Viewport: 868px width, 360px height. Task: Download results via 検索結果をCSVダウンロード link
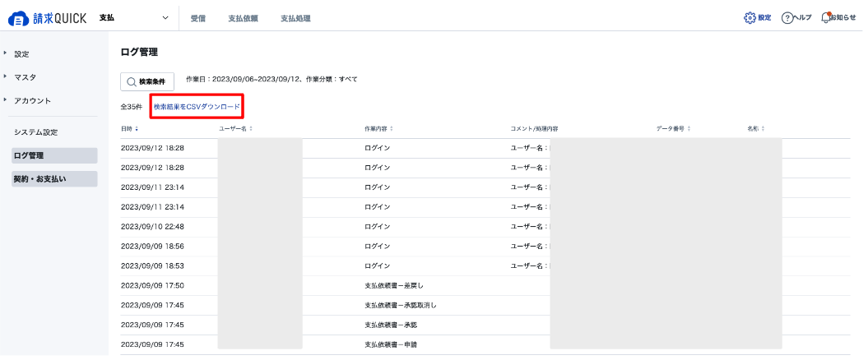[197, 106]
